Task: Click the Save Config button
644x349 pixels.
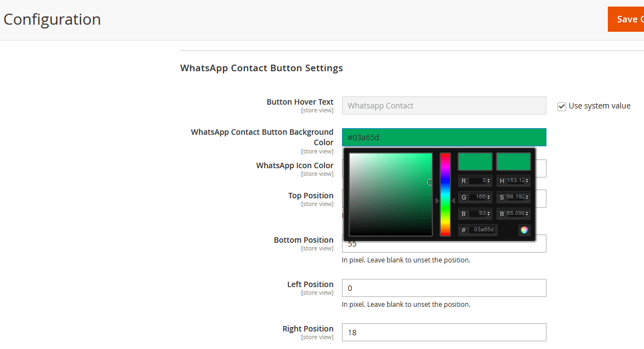Action: (x=626, y=19)
